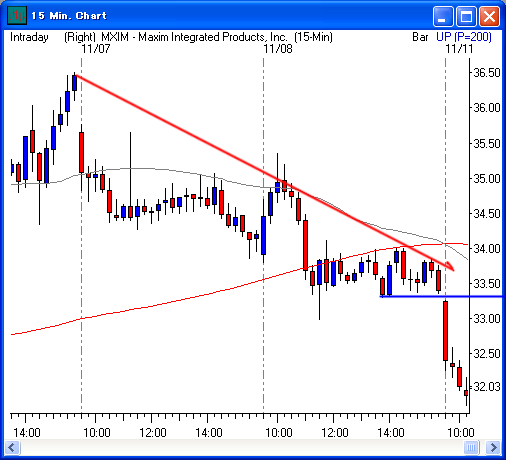Click the horizontal scrollbar thumb
Screen dimensions: 506x460
click(x=471, y=447)
